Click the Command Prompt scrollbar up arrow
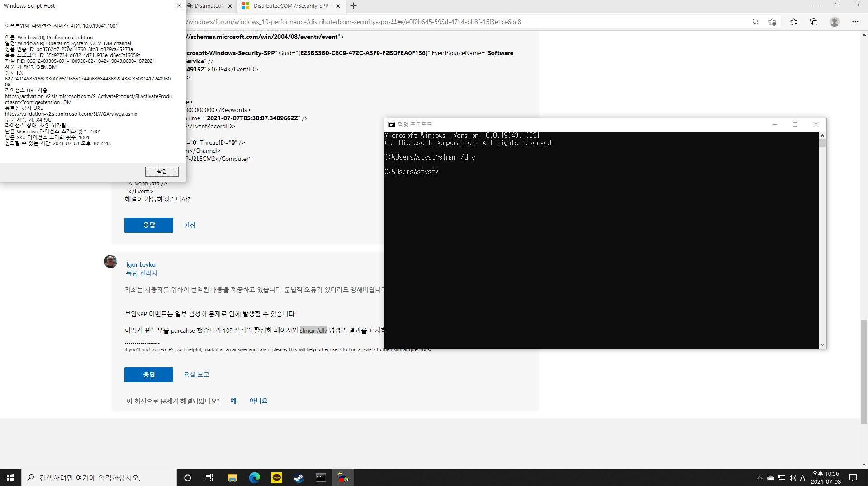The image size is (868, 486). (822, 136)
